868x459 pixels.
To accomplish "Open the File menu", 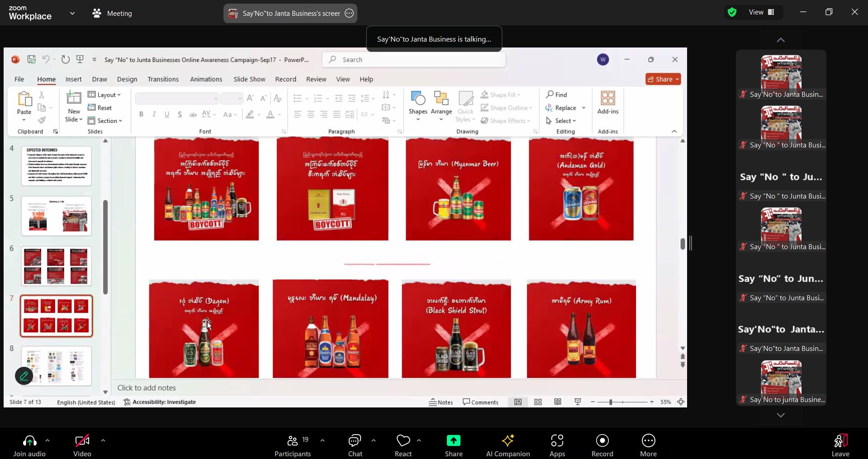I will click(19, 79).
